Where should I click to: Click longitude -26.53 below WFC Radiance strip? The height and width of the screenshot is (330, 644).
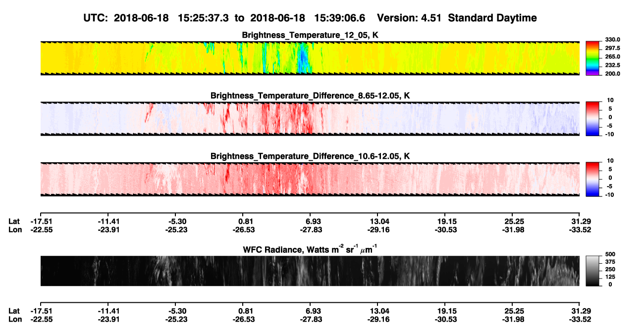click(x=243, y=319)
